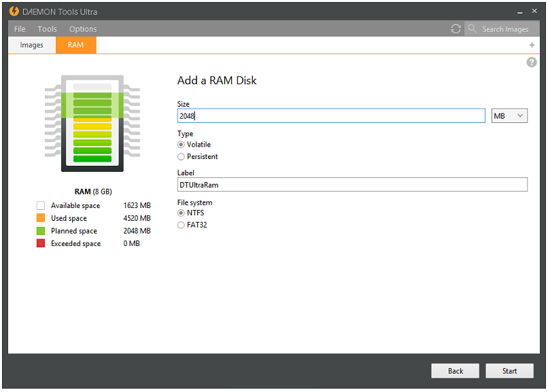Click the green Planned space swatch

(x=41, y=231)
